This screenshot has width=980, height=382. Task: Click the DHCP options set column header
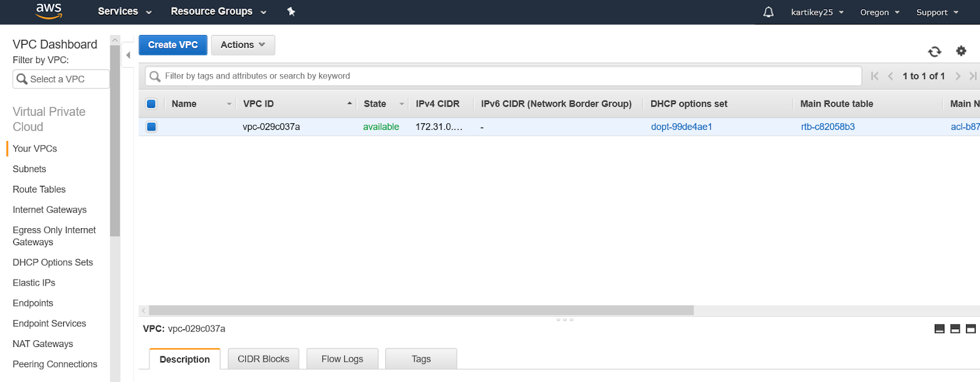point(689,104)
